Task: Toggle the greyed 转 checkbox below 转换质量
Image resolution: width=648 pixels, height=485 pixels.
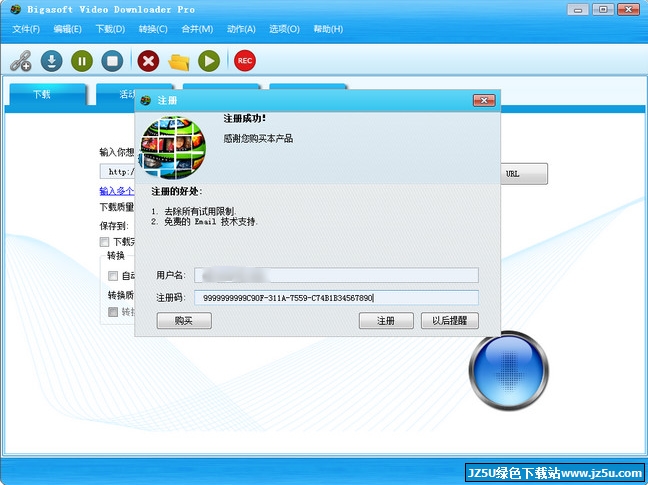Action: click(113, 312)
